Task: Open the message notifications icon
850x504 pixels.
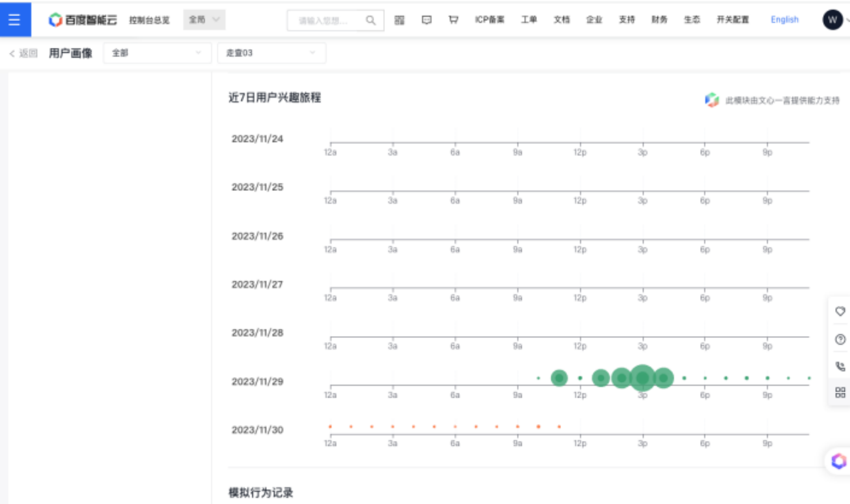Action: tap(426, 20)
